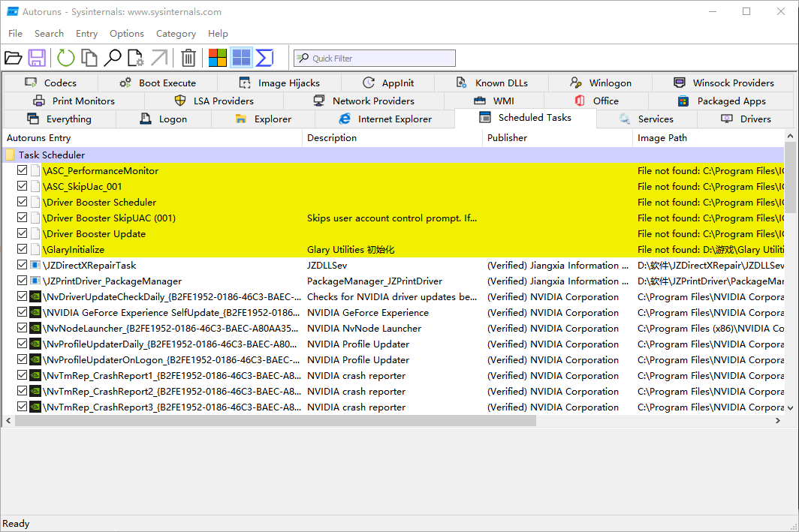Image resolution: width=799 pixels, height=532 pixels.
Task: Click the Sigma VirusTotal toolbar icon
Action: [x=264, y=58]
